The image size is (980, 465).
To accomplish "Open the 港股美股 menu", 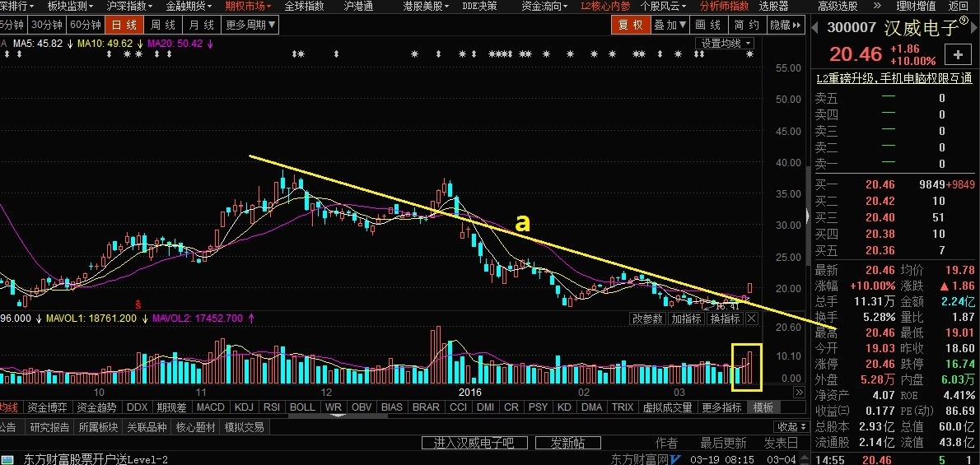I will 427,7.
